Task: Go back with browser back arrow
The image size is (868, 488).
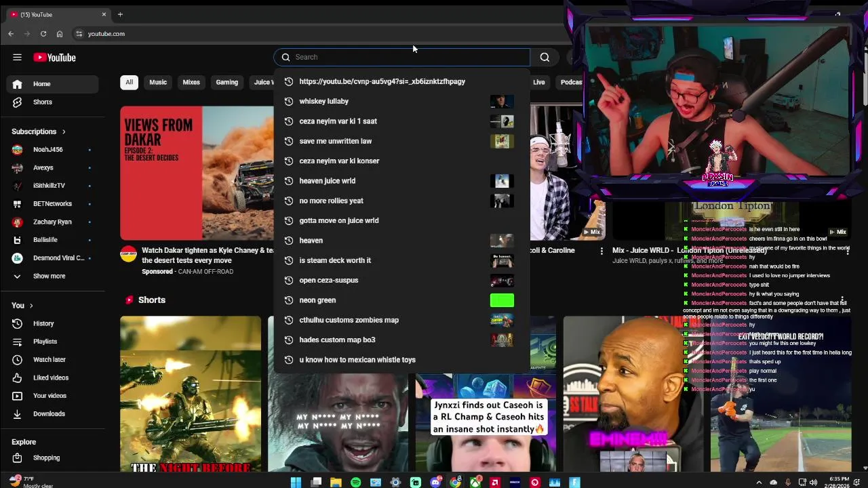Action: coord(11,34)
